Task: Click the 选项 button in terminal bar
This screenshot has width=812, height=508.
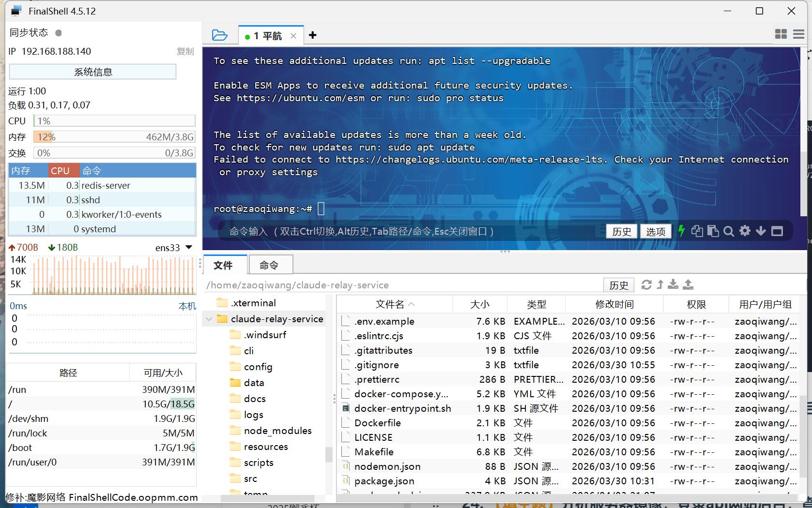Action: point(656,232)
